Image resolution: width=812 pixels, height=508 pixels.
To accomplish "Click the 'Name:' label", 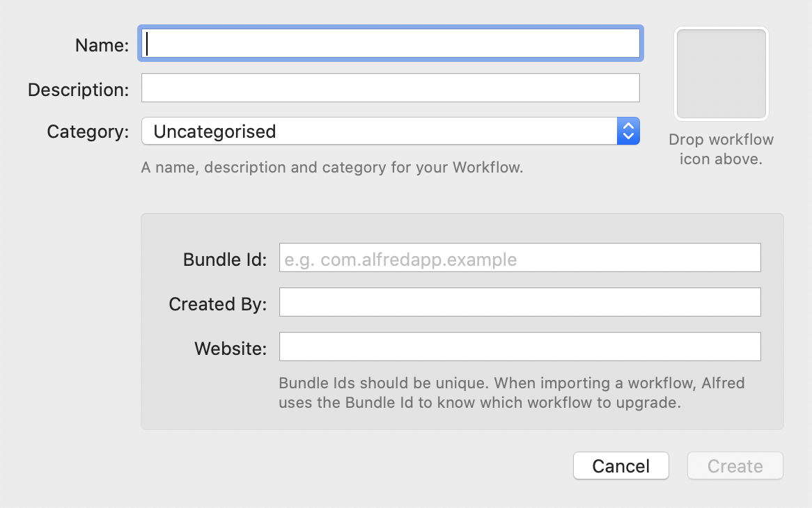I will (102, 45).
